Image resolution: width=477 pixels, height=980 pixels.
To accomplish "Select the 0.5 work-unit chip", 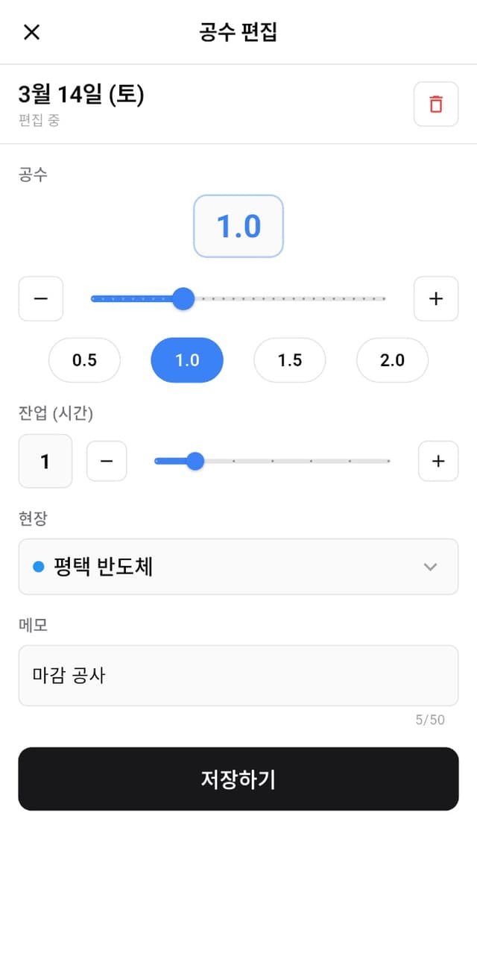I will click(84, 360).
